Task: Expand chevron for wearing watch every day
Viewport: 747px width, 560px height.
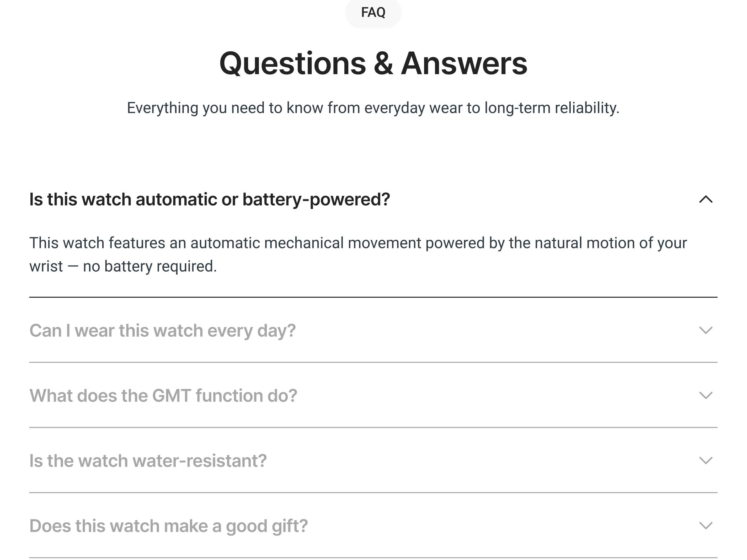Action: (706, 330)
